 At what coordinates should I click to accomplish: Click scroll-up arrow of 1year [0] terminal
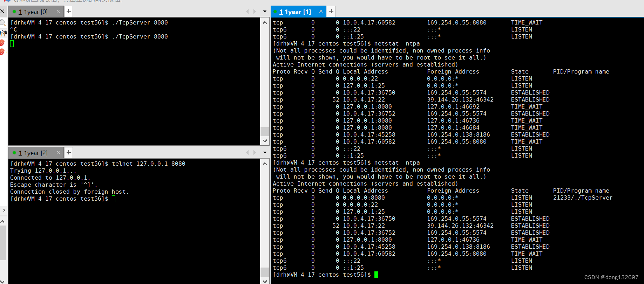pyautogui.click(x=265, y=22)
